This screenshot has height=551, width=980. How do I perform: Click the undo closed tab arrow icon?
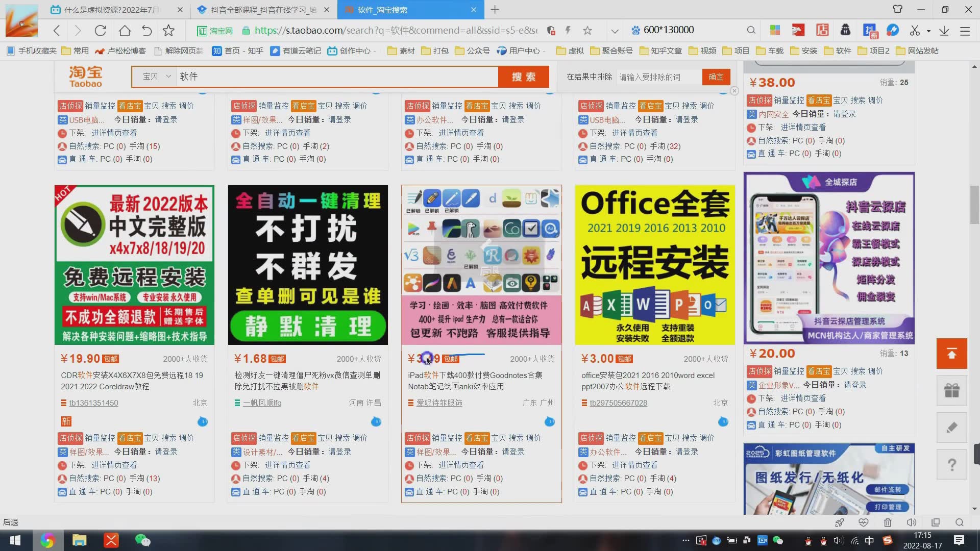146,31
